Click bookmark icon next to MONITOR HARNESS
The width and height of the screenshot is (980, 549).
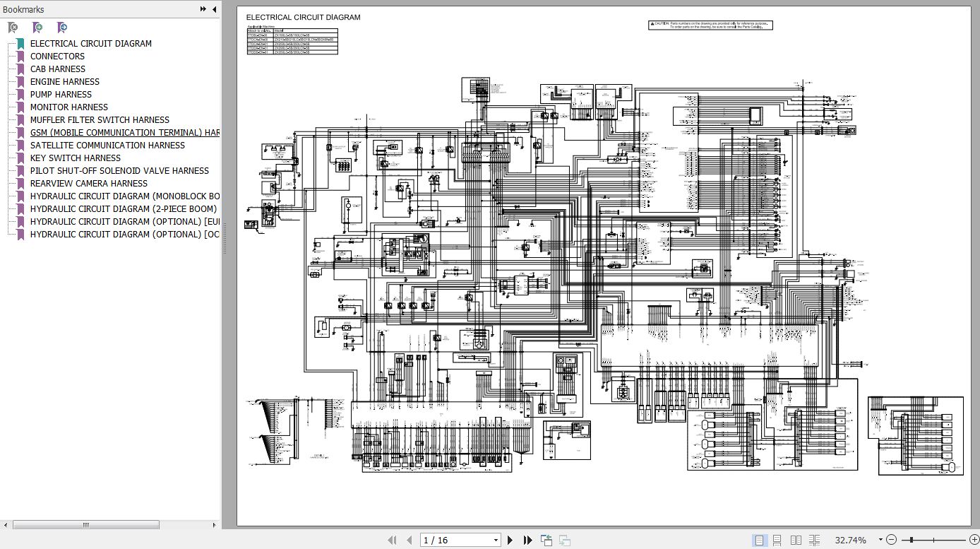[20, 107]
